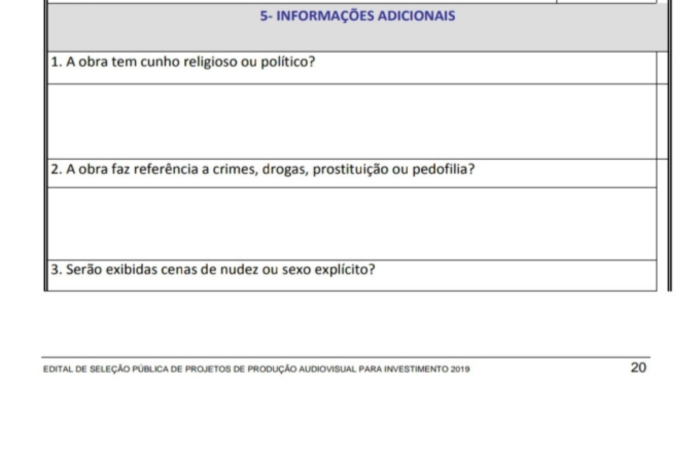Select question "3. Serão exibidas cenas de nudez"

[x=213, y=270]
